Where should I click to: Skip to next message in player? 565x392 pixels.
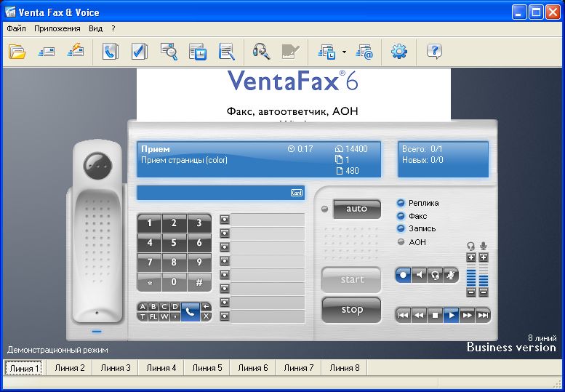click(x=483, y=315)
